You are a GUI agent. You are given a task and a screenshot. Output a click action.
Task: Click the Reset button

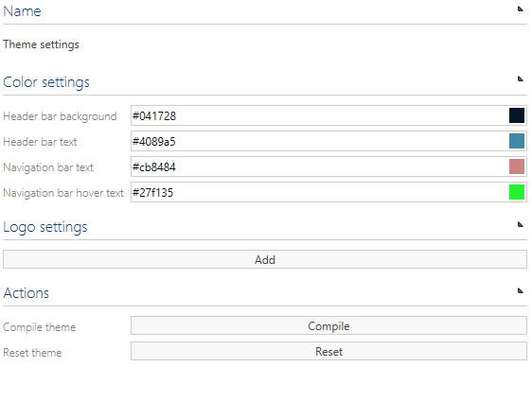coord(328,351)
